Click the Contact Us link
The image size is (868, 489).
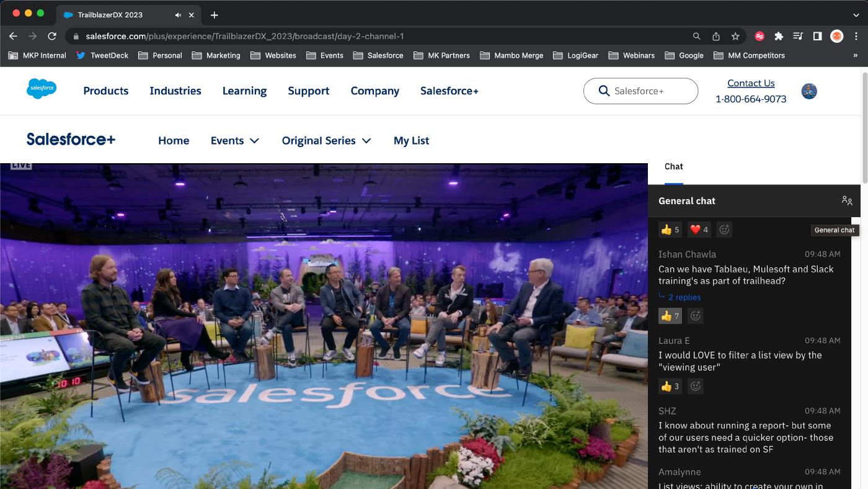pos(750,83)
